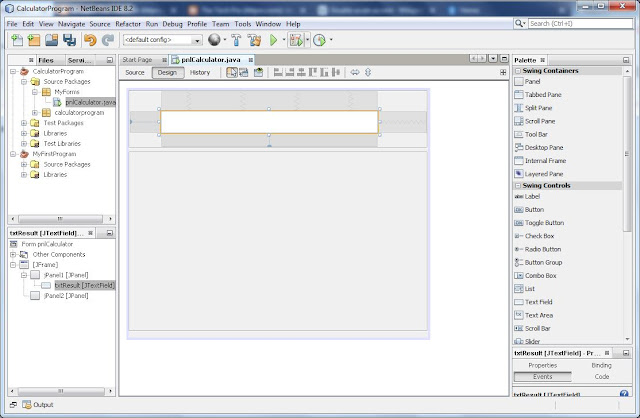Click the Debug Project icon
This screenshot has height=418, width=640.
click(x=296, y=40)
